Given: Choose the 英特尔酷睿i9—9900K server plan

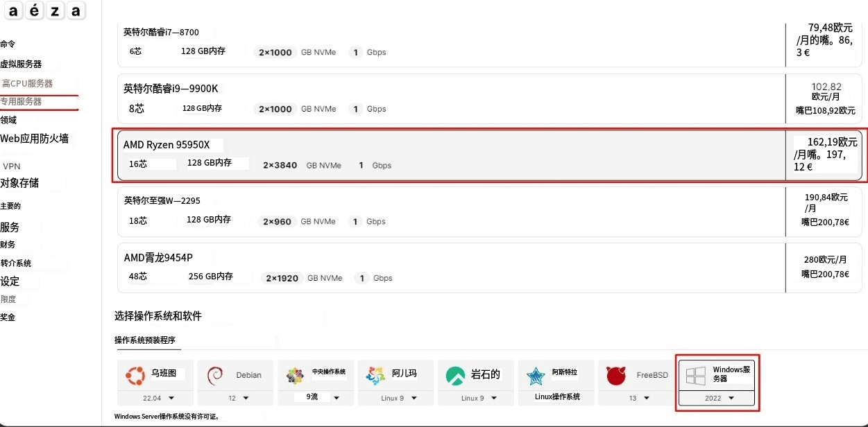Looking at the screenshot, I should (x=451, y=98).
